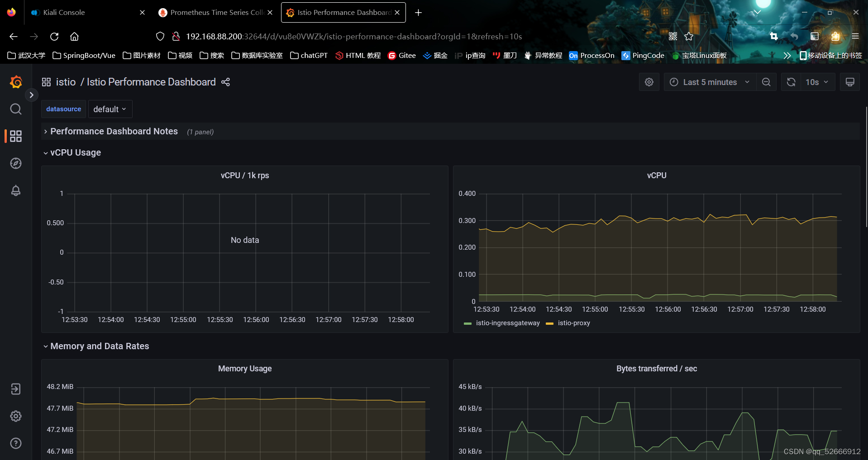Refresh the dashboard now
The image size is (868, 460).
pos(791,82)
